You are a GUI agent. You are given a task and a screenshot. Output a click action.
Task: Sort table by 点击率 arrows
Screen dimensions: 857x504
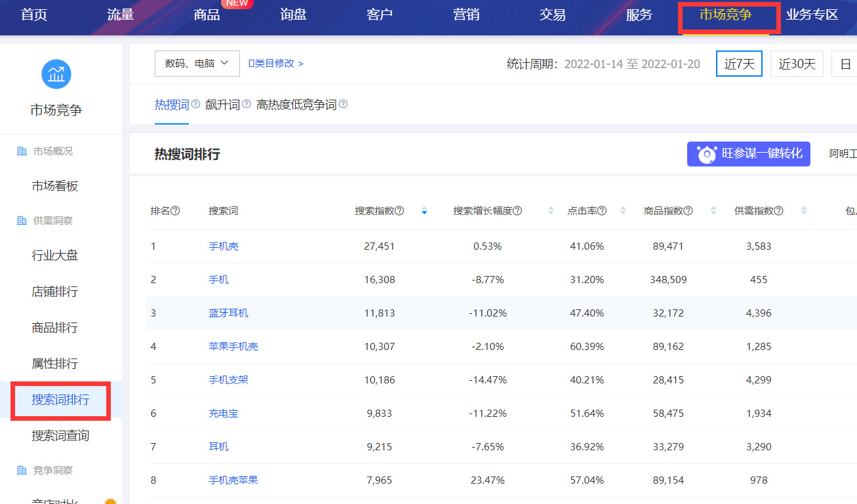[623, 211]
